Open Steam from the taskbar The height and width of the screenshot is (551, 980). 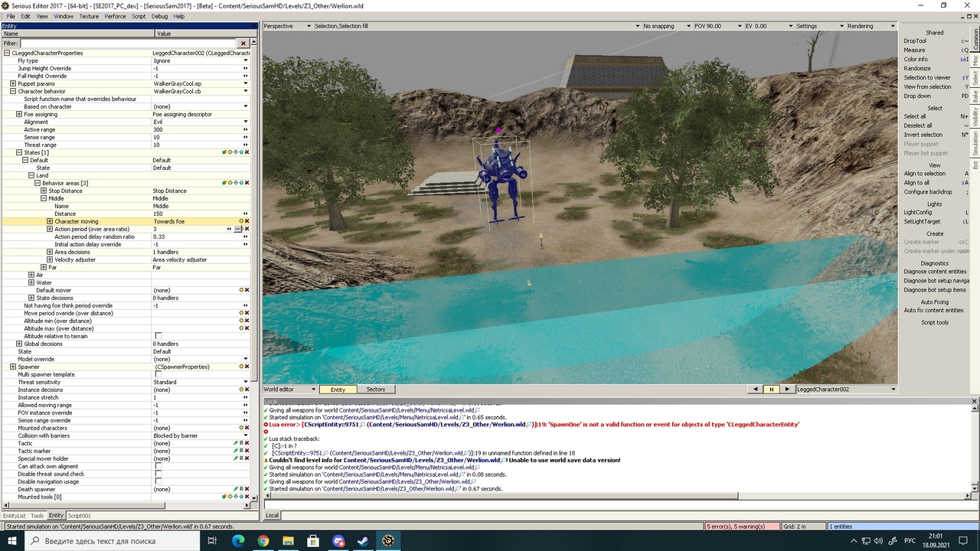[x=364, y=541]
